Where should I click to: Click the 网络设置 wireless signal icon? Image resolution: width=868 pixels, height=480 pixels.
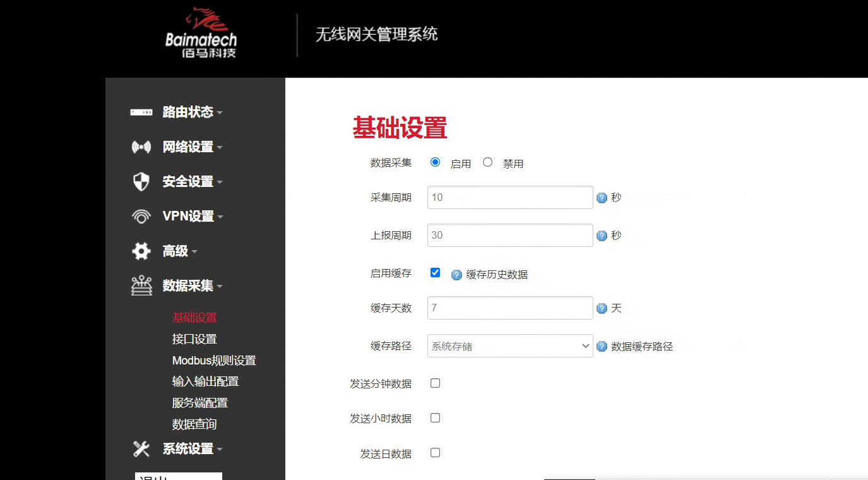click(140, 147)
